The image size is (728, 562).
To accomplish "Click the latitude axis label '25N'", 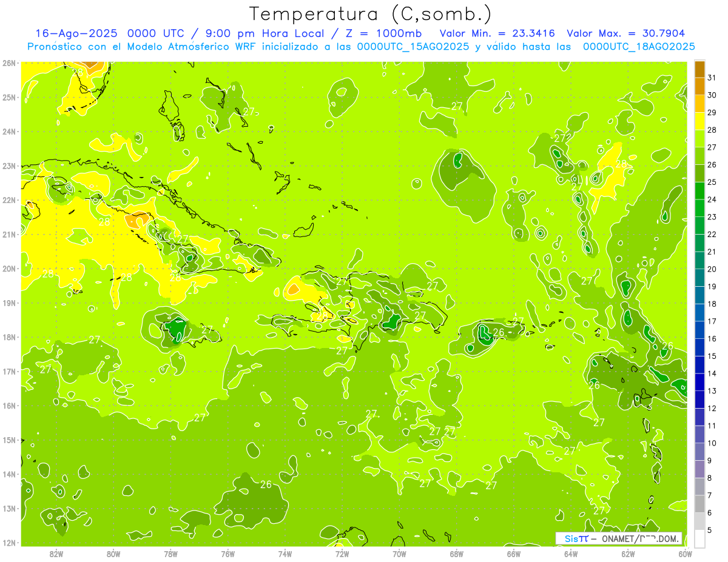I will [9, 97].
